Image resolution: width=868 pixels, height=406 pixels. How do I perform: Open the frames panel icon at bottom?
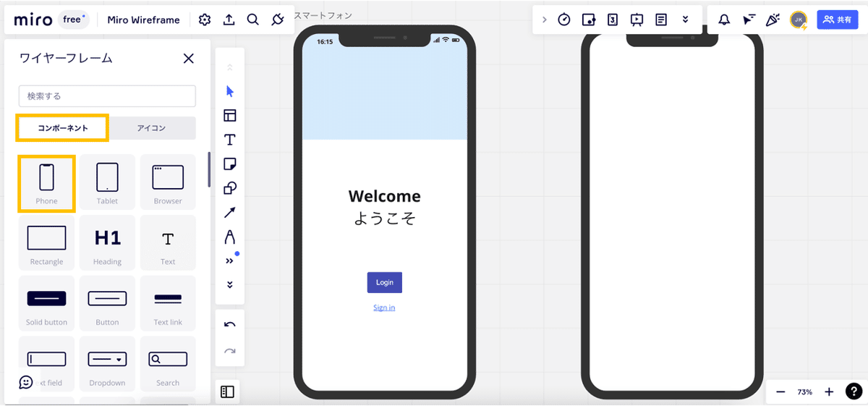(228, 392)
